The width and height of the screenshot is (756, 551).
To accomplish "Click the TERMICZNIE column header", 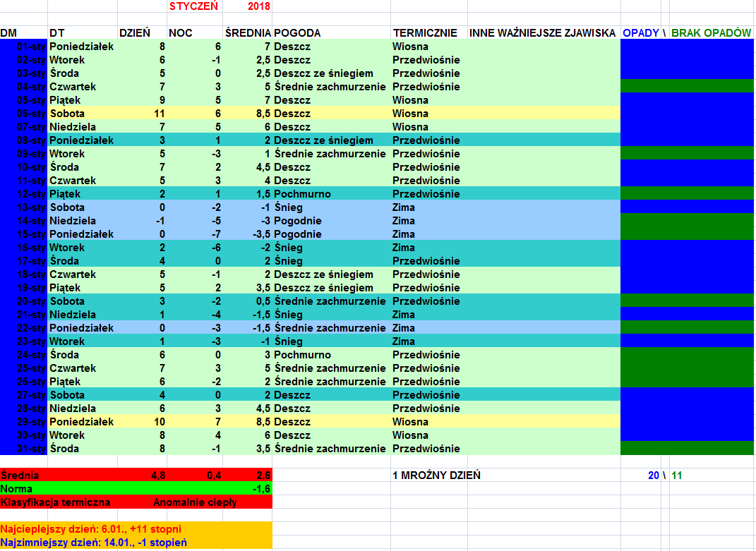I will 425,33.
